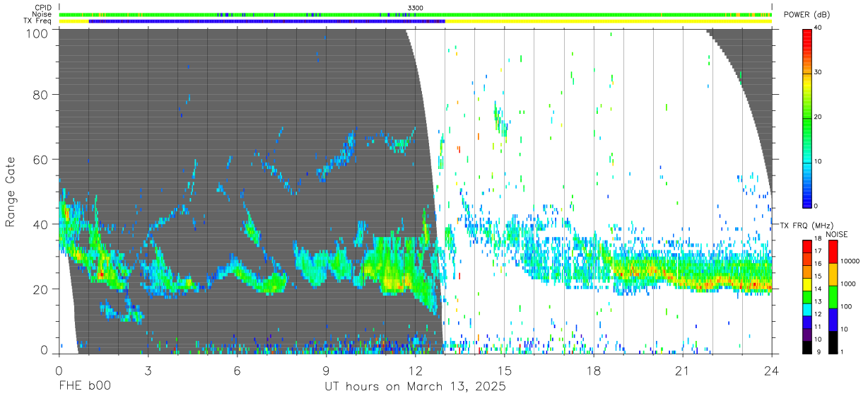Click the CPID label at top left
This screenshot has height=401, width=868.
pos(43,7)
